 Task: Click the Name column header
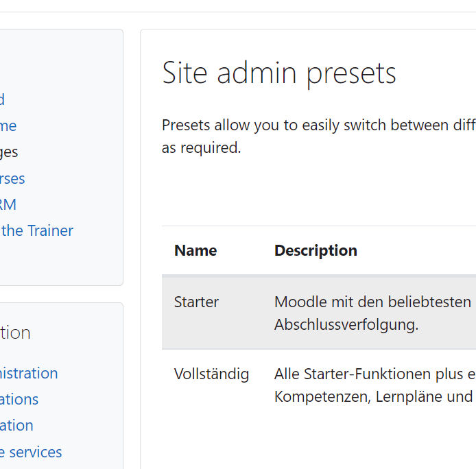195,251
